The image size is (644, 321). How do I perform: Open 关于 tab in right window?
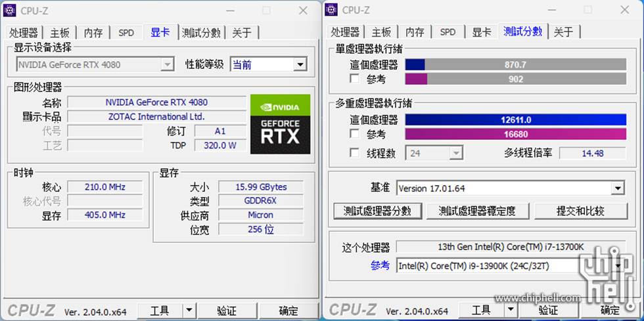(x=564, y=32)
